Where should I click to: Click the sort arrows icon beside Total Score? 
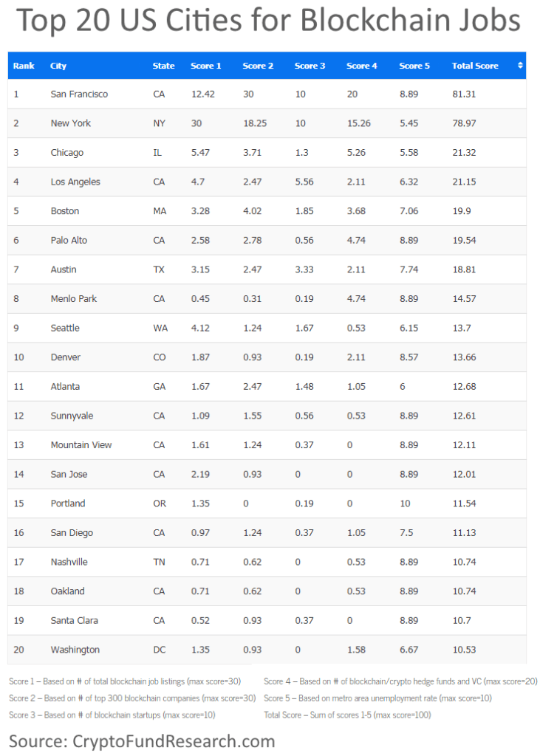(x=520, y=66)
